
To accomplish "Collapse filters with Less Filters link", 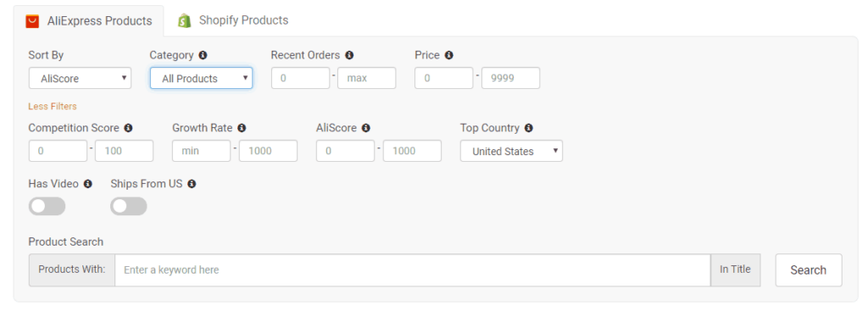I will (53, 106).
